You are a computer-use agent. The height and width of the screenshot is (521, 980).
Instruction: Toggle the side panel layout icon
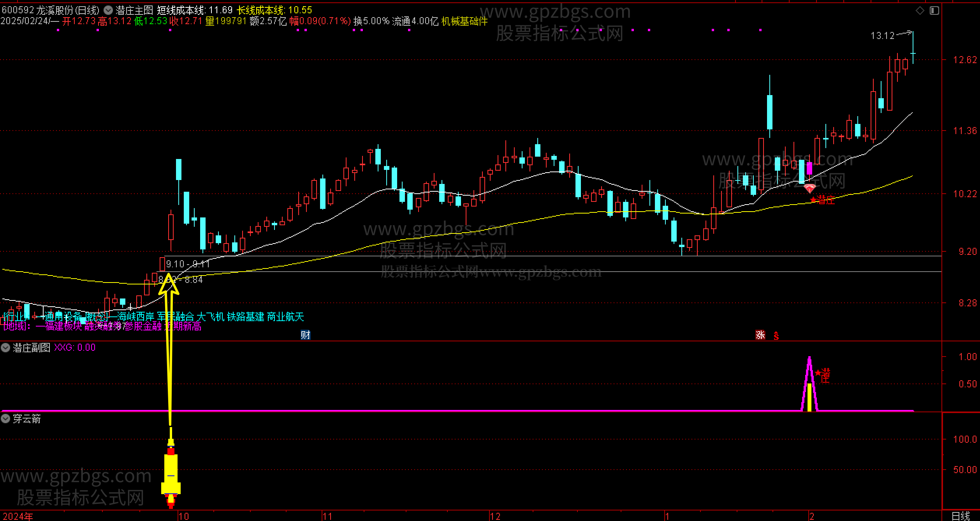pyautogui.click(x=934, y=11)
